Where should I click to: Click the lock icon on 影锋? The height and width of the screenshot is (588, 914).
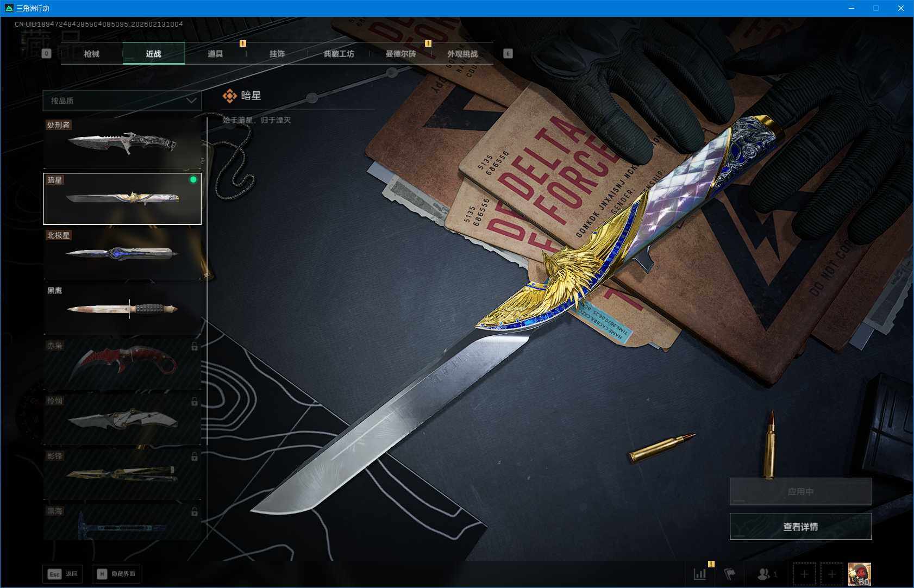pos(195,456)
